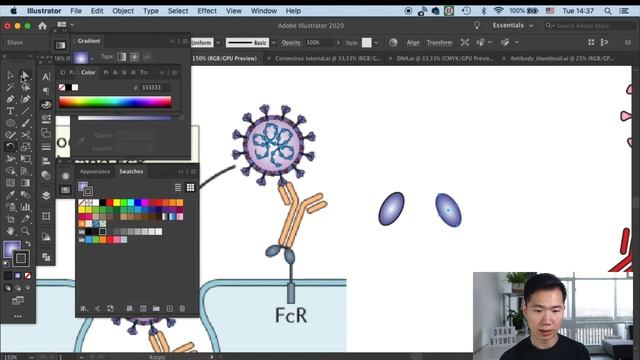
Task: Switch to DNA.ai document tab
Action: pyautogui.click(x=444, y=59)
